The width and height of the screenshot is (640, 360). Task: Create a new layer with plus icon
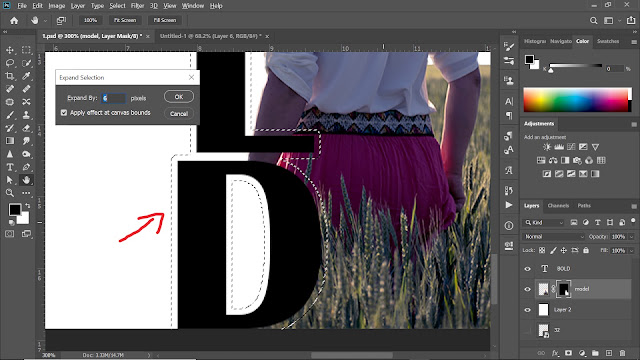click(x=609, y=353)
